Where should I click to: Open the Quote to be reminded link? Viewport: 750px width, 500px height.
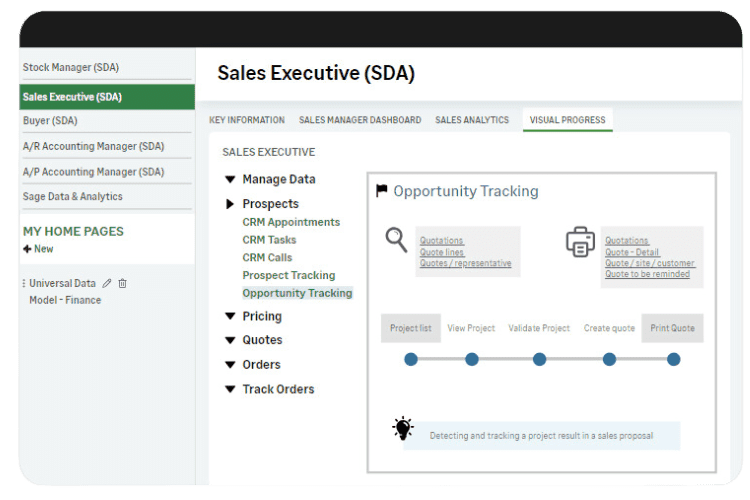click(647, 274)
